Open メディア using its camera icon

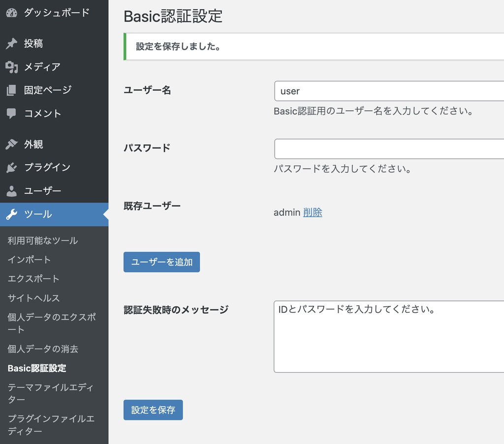tap(11, 67)
